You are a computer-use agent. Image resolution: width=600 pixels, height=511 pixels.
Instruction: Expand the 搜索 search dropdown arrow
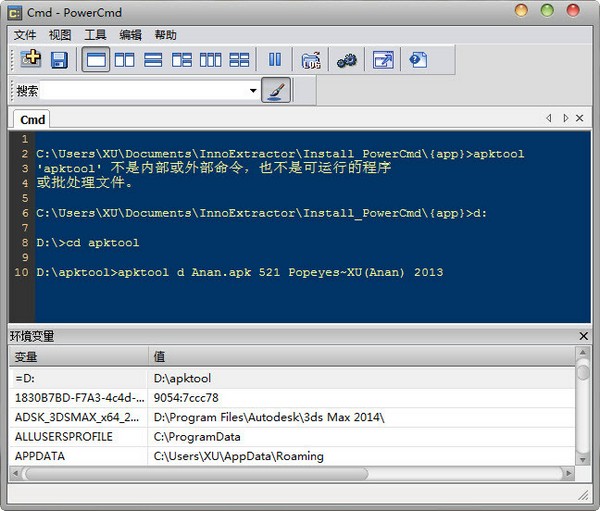253,91
